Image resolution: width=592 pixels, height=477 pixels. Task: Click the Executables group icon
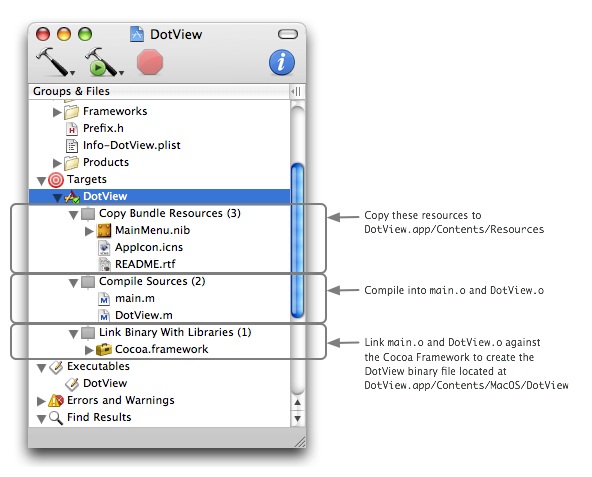click(56, 367)
